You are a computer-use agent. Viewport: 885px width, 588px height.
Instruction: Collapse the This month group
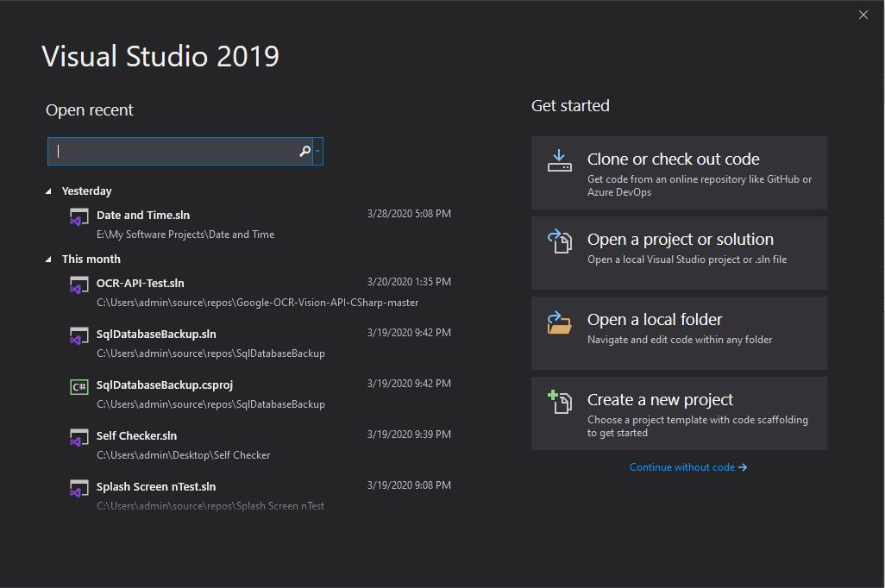(x=49, y=259)
